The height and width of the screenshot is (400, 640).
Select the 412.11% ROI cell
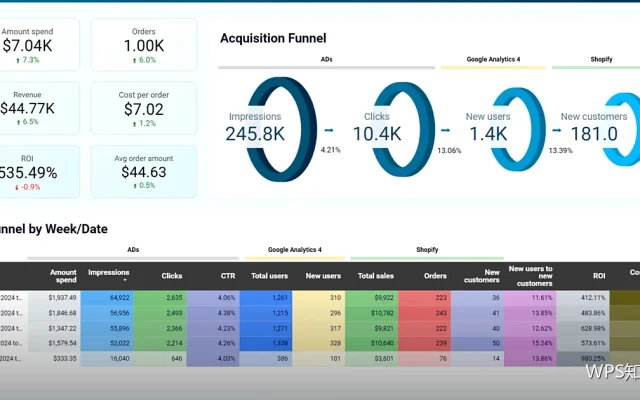tap(583, 298)
